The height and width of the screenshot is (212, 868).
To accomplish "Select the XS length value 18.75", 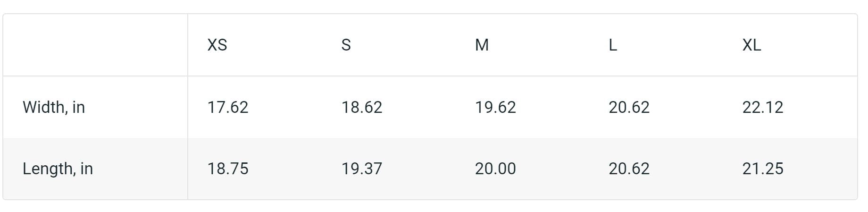I will (228, 169).
